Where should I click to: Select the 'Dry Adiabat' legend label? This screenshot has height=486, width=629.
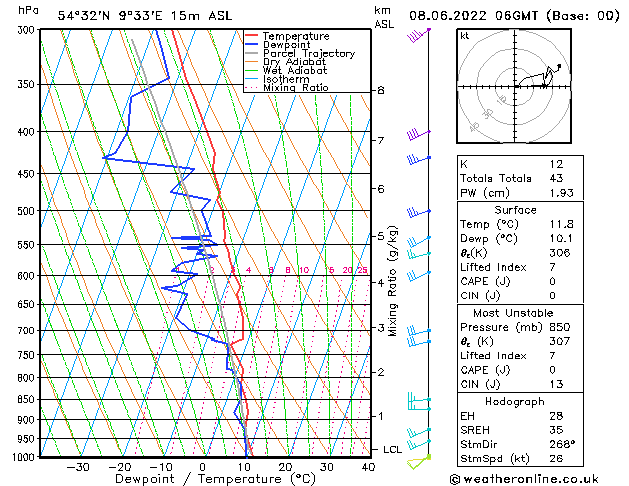click(294, 62)
